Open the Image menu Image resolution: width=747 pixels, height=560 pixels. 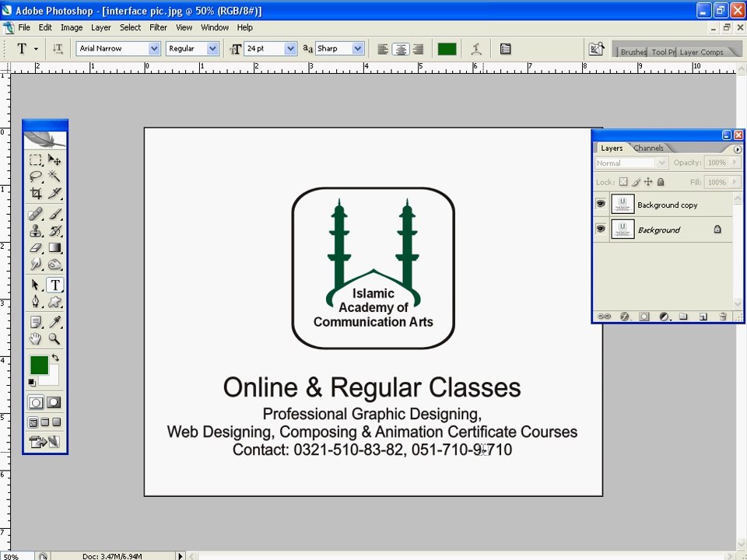72,28
